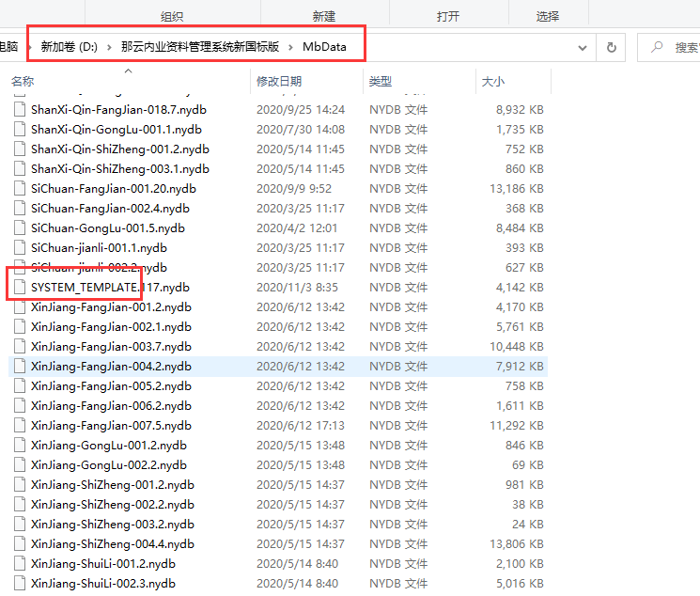The width and height of the screenshot is (700, 596).
Task: Sort files by 类型 column header
Action: (380, 82)
